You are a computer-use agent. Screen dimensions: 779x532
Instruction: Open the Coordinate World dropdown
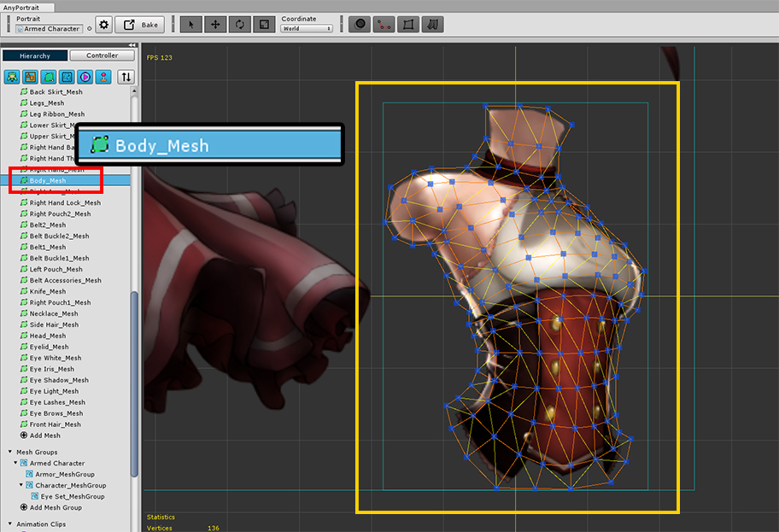tap(307, 29)
